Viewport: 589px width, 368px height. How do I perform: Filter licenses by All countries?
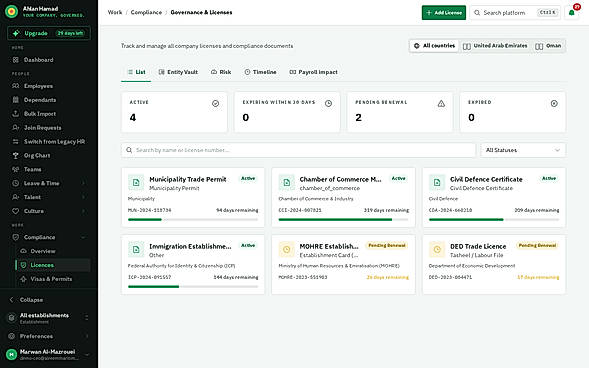pos(434,46)
